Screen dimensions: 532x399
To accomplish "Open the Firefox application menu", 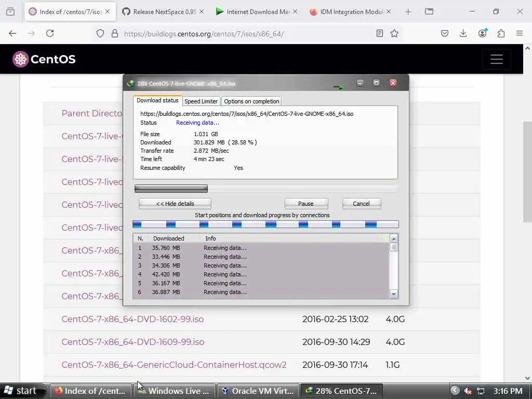I will (x=520, y=33).
